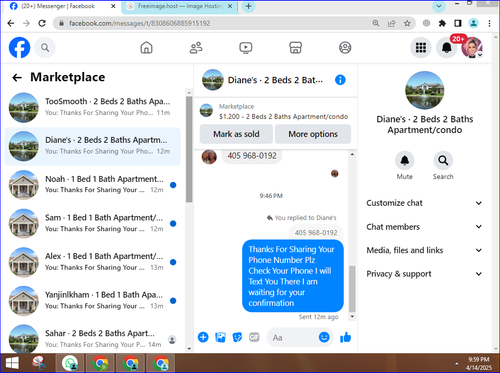Bookmark this page with the star icon
Image resolution: width=500 pixels, height=373 pixels.
coord(407,23)
